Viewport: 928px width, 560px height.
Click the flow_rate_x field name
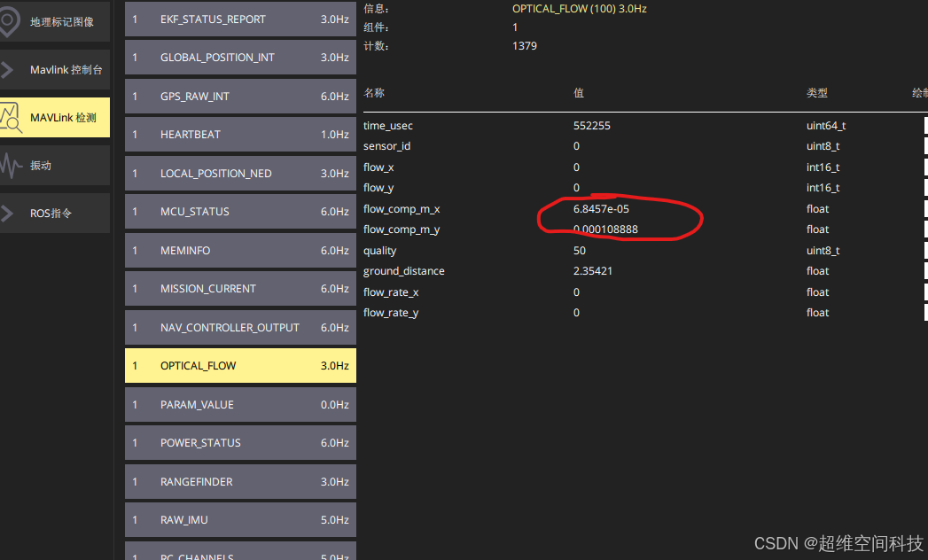click(391, 292)
